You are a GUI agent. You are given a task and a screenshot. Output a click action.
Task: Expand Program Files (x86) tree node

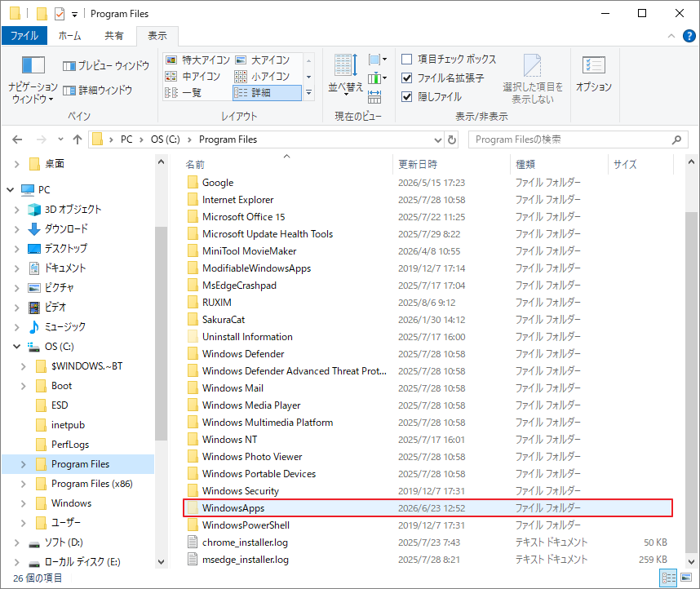23,484
